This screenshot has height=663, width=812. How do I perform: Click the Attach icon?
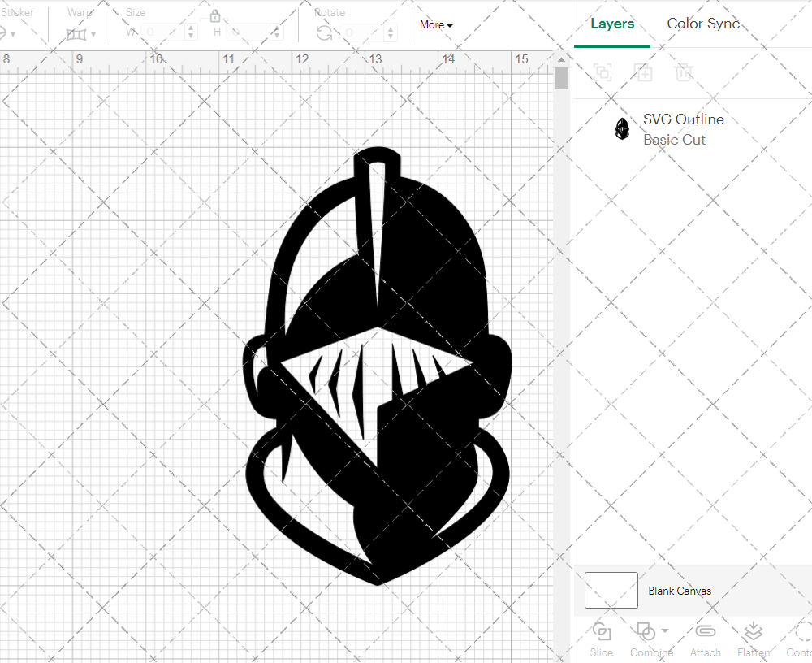click(705, 640)
